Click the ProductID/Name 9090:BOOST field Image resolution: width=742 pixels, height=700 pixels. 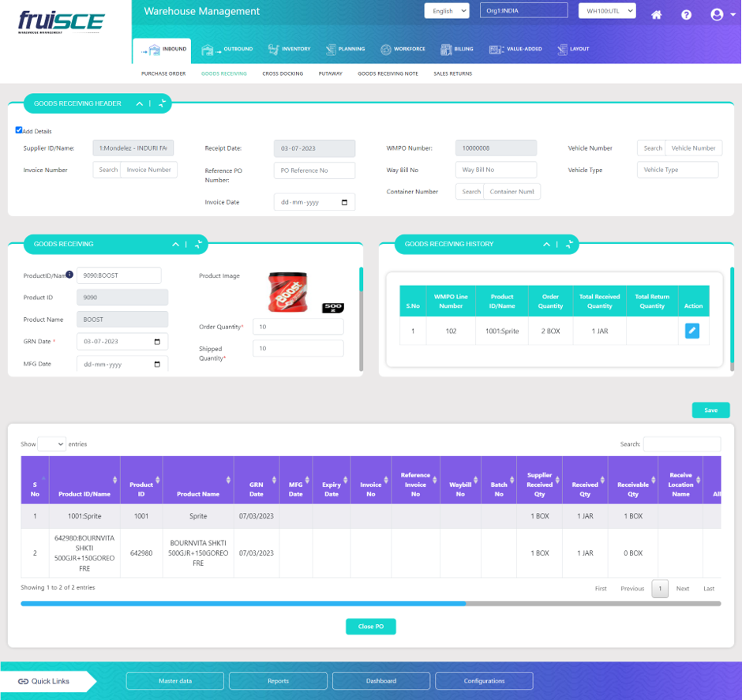(118, 275)
